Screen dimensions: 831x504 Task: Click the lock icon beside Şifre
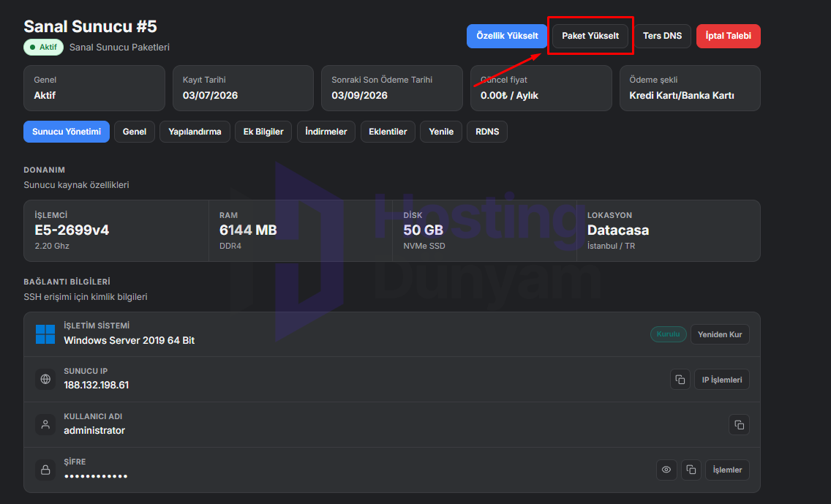[45, 470]
